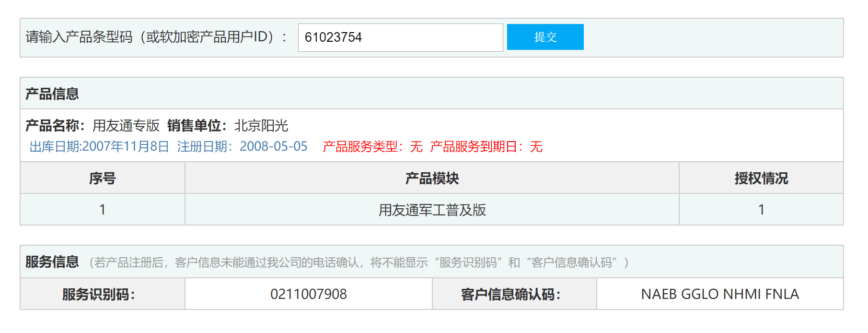Click the 请输入产品条型码 prompt label
This screenshot has width=868, height=333.
[x=156, y=37]
